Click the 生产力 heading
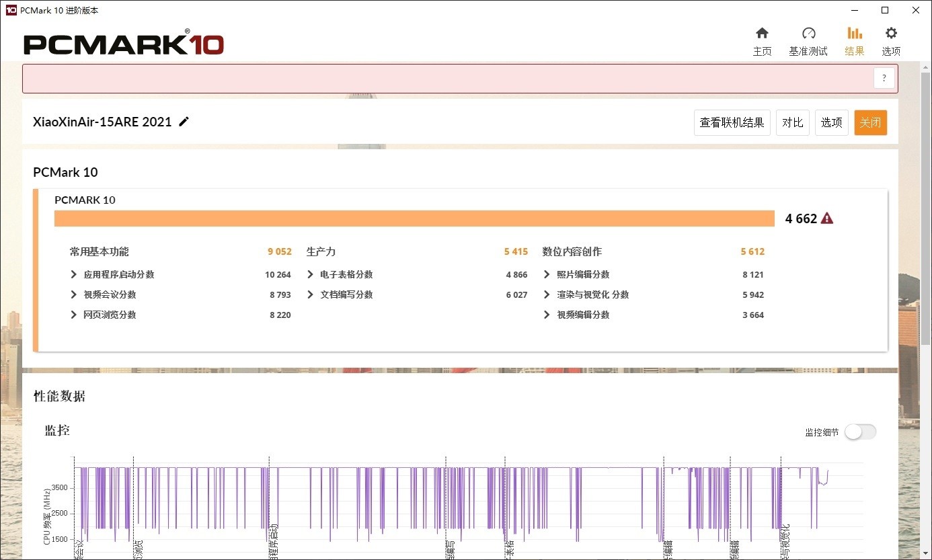 (321, 251)
